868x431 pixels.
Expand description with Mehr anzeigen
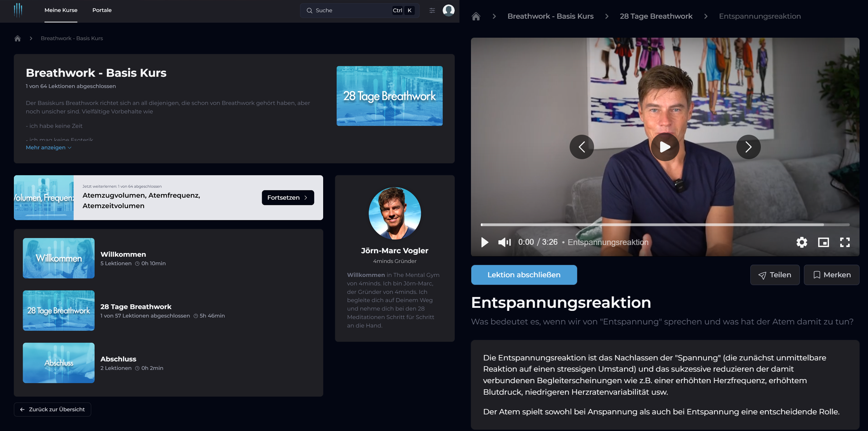click(x=48, y=148)
